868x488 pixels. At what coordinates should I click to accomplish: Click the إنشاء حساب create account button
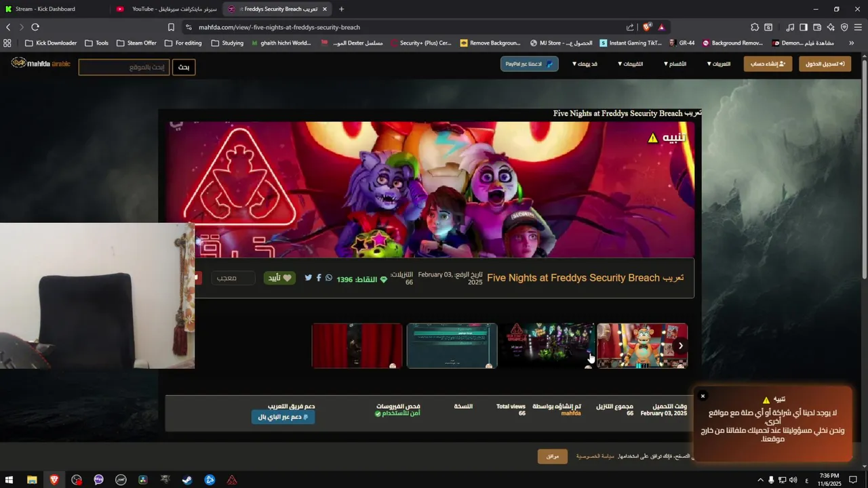pyautogui.click(x=768, y=64)
